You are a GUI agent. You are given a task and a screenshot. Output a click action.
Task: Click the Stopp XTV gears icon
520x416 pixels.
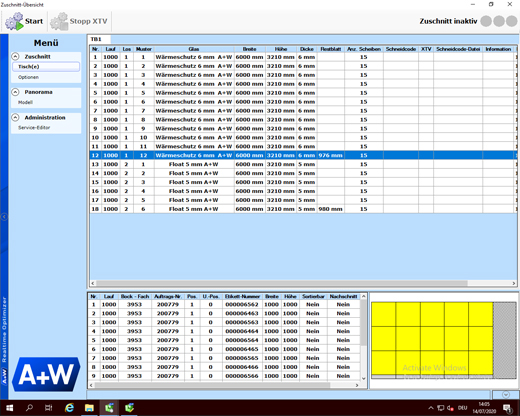(x=59, y=21)
